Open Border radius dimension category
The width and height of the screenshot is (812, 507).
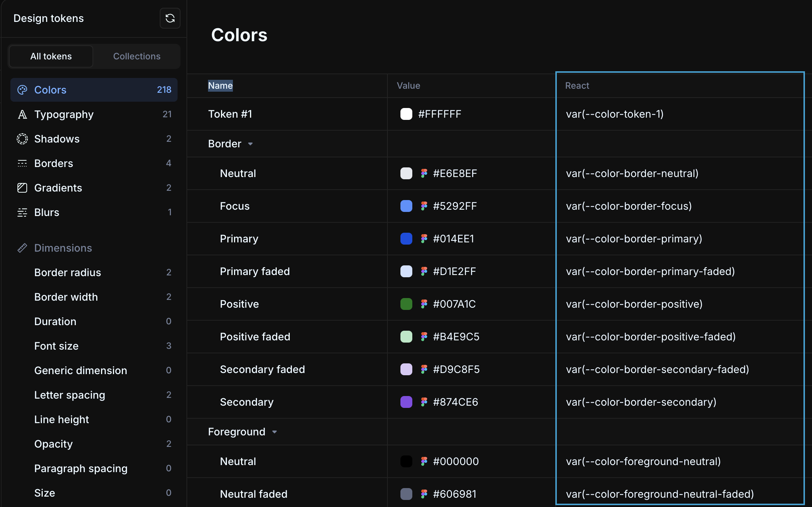pos(68,272)
